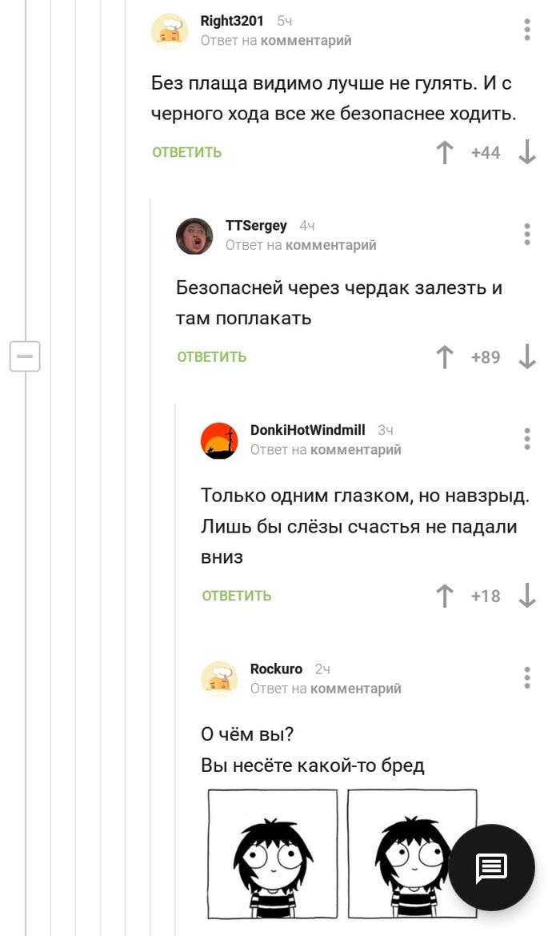The height and width of the screenshot is (936, 560).
Task: Collapse the comment thread with minus box
Action: [25, 356]
